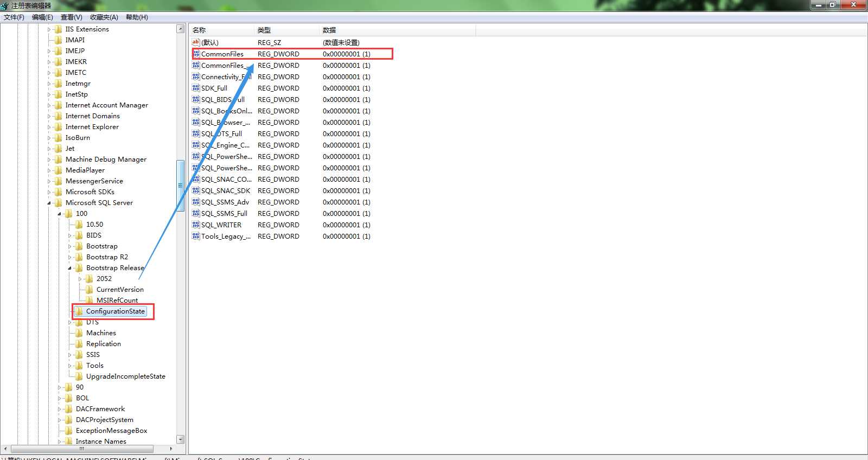Click tree scrollbar up arrow
The width and height of the screenshot is (868, 460).
click(x=181, y=29)
